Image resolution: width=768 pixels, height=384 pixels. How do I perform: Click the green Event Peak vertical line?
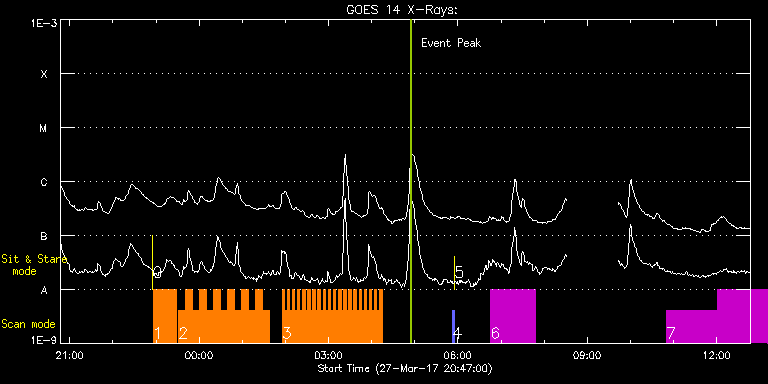(411, 181)
